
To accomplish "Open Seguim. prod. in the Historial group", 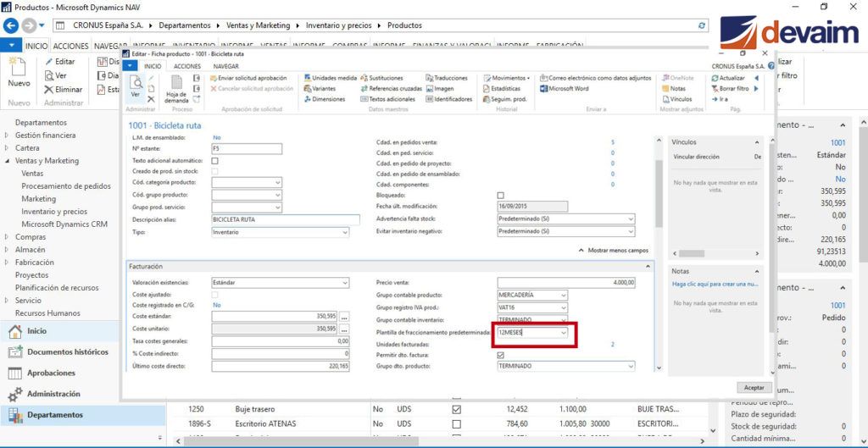I will point(505,99).
